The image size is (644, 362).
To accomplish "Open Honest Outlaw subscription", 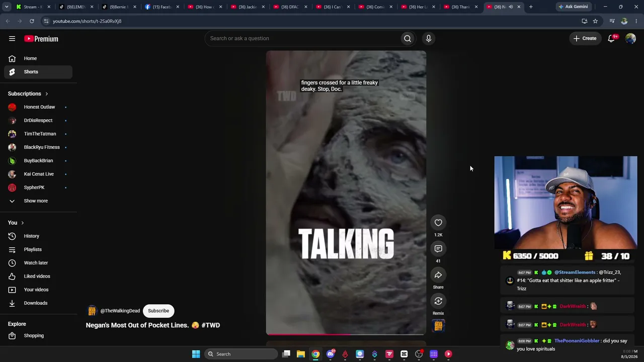I will pos(38,107).
